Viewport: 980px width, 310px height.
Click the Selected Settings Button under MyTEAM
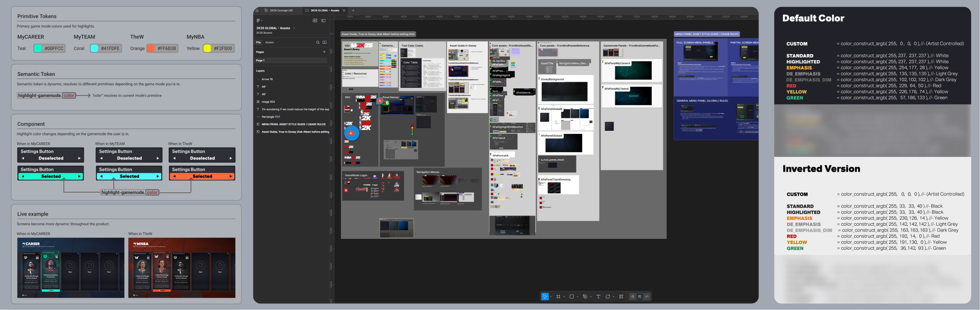click(x=129, y=173)
